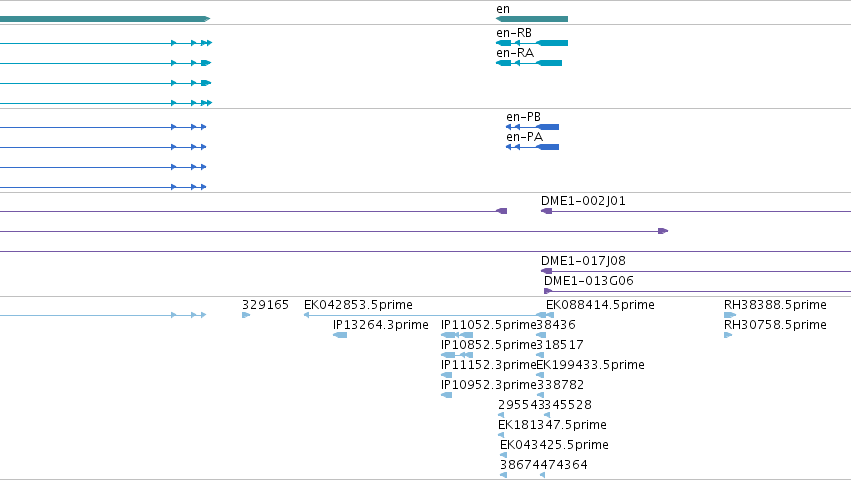Click the en-RB transcript glyph
Screen dimensions: 851x480
coord(532,43)
